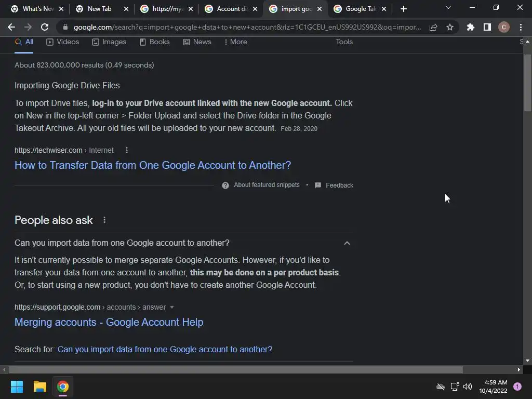
Task: Open search Tools options
Action: pyautogui.click(x=344, y=42)
